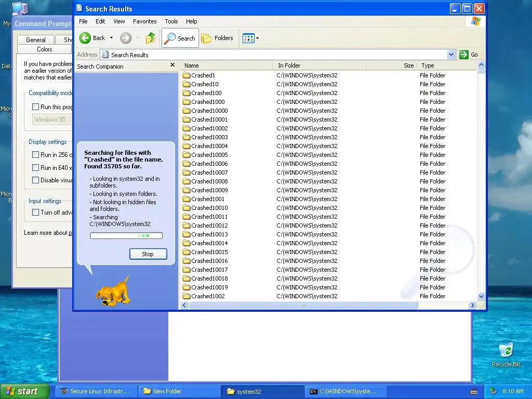
Task: Open the Back button history dropdown arrow
Action: [x=111, y=38]
